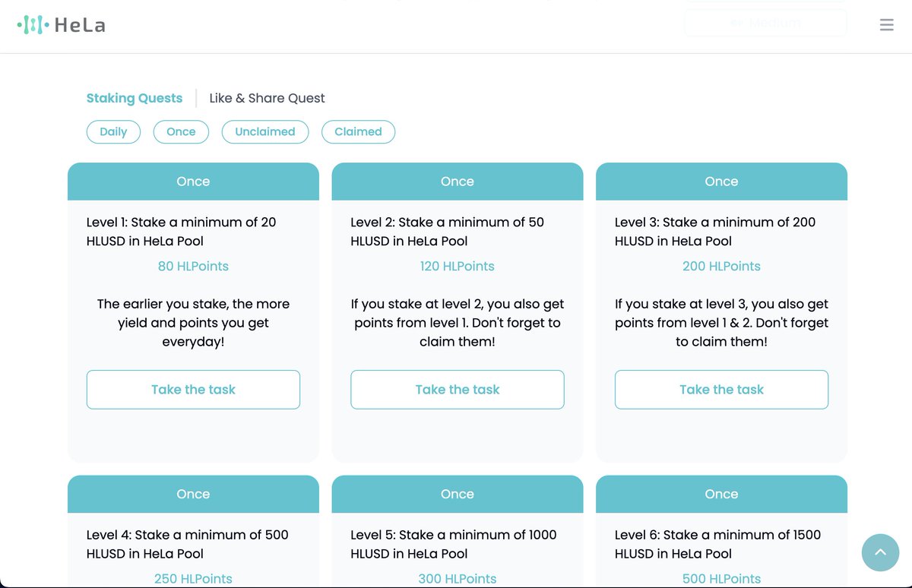Click the Once header of Level 3 card
The width and height of the screenshot is (912, 588).
(721, 182)
